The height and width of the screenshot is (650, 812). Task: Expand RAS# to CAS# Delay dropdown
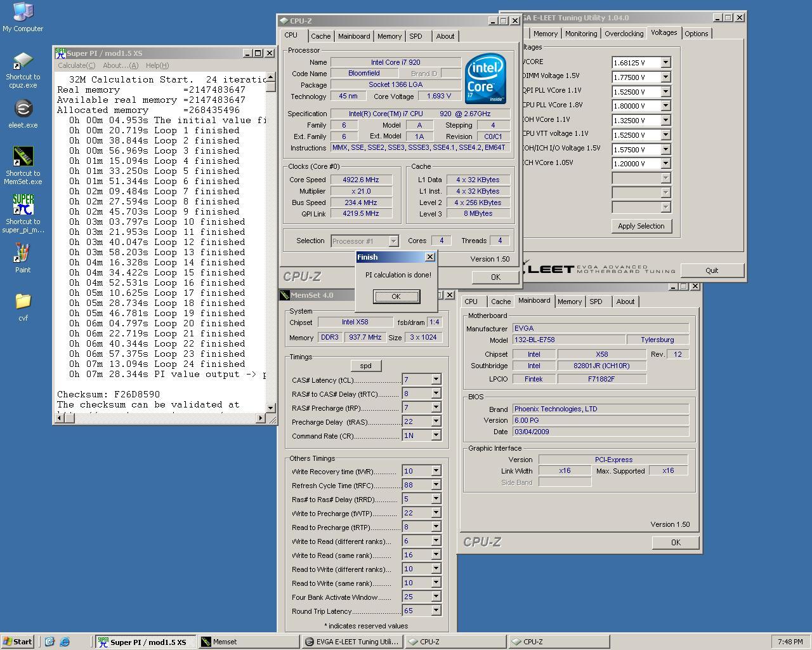click(x=436, y=394)
